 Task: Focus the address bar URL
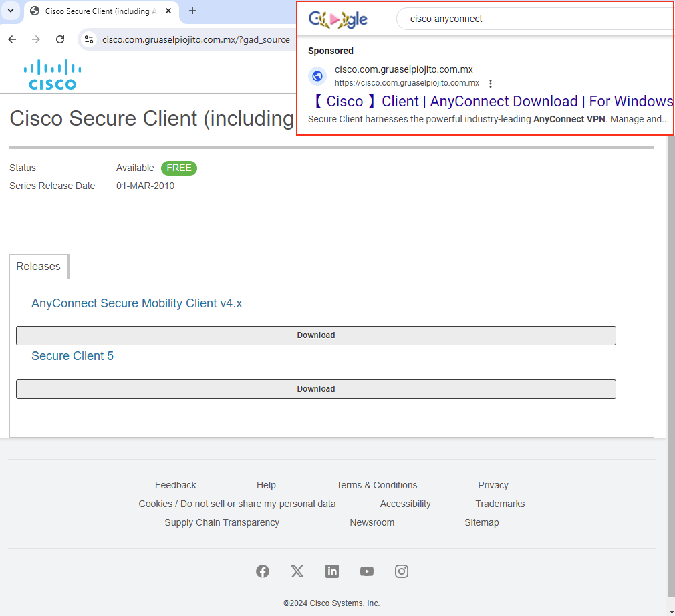199,39
